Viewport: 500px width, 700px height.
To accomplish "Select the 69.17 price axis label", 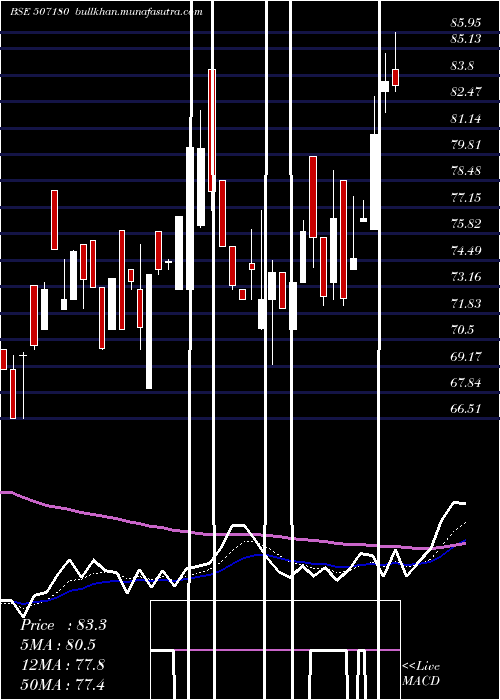I will click(466, 356).
